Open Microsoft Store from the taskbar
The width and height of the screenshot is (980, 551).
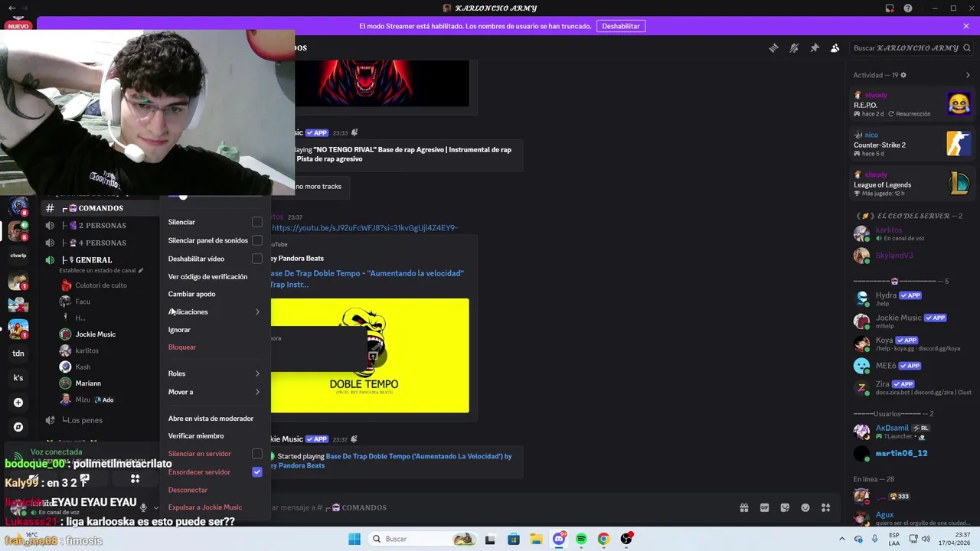pyautogui.click(x=514, y=539)
